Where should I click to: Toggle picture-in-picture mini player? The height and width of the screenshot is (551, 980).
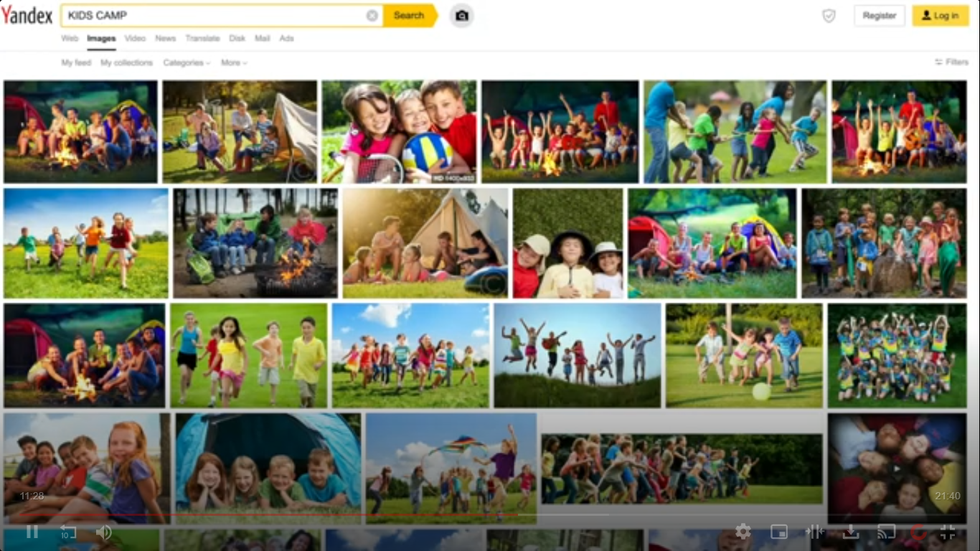[779, 532]
